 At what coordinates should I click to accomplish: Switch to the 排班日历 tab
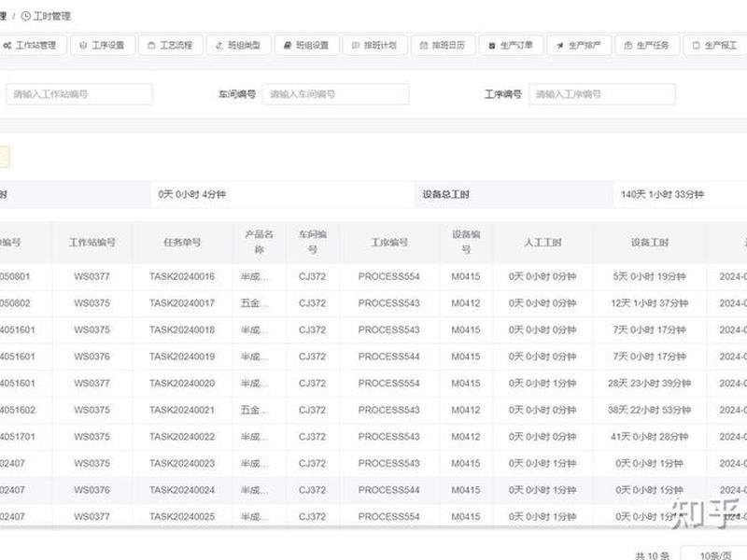[443, 45]
